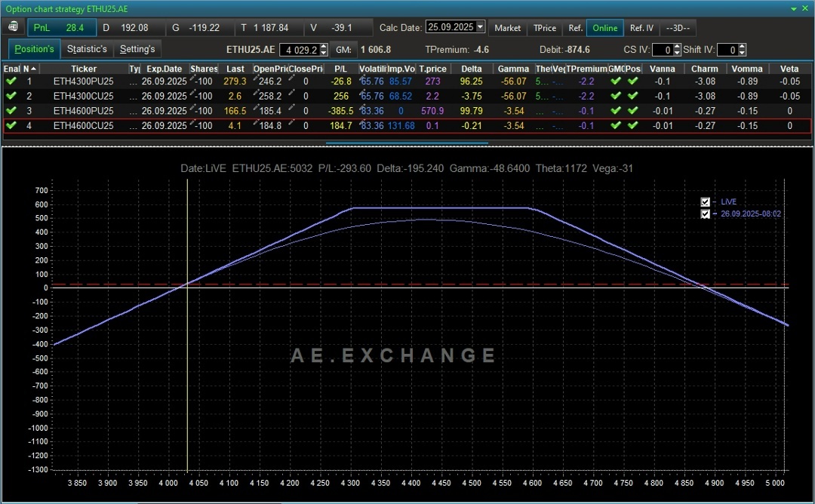Click the calculator icon beside PnL
Viewport: 815px width, 504px height.
[x=14, y=27]
